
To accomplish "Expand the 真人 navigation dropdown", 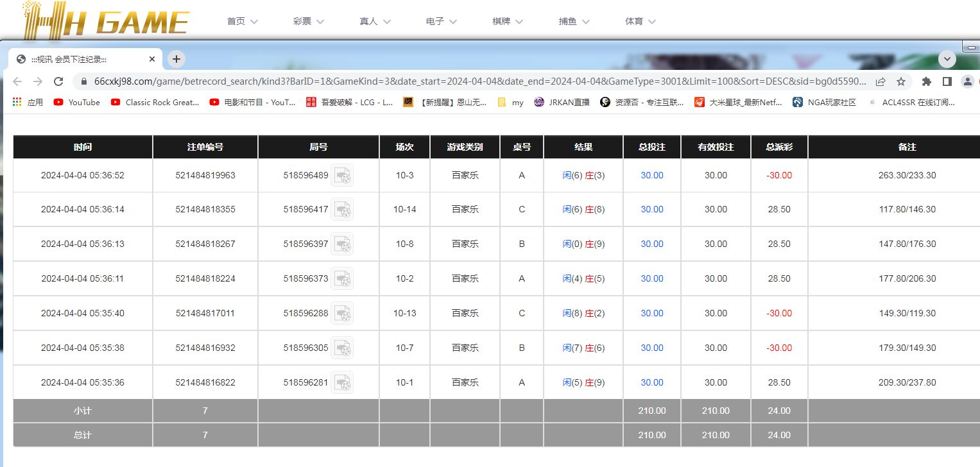I will (x=375, y=21).
